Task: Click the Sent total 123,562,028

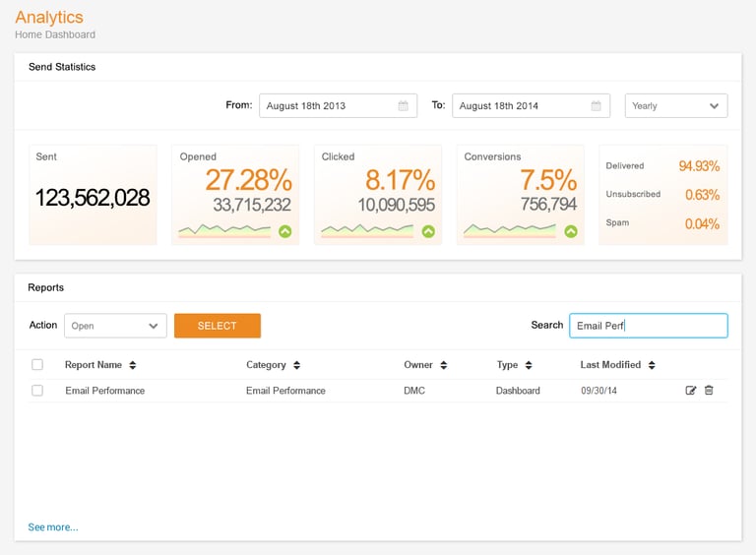Action: (93, 198)
